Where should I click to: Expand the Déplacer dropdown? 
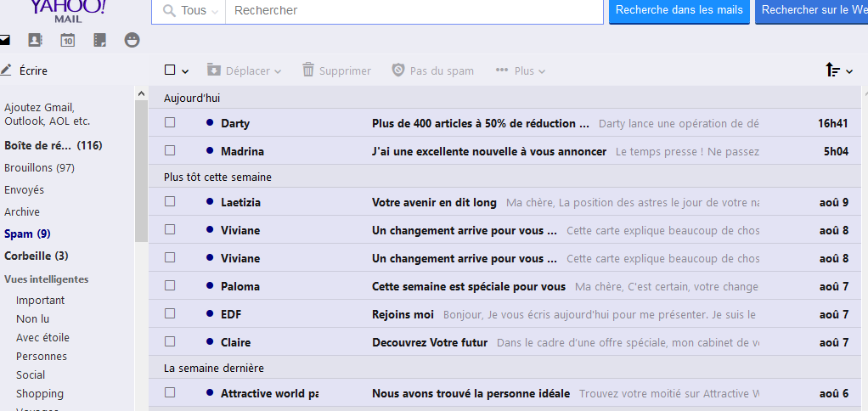245,70
